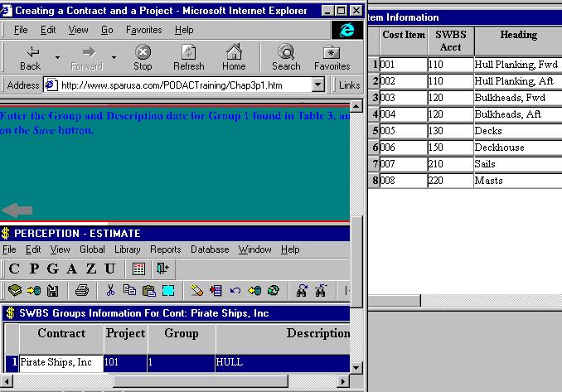The image size is (562, 392).
Task: Expand the Forward history dropdown arrow
Action: tap(114, 57)
